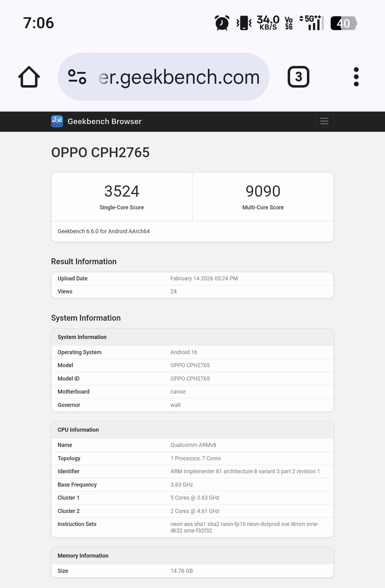
Task: Tap the browser home icon
Action: click(29, 77)
